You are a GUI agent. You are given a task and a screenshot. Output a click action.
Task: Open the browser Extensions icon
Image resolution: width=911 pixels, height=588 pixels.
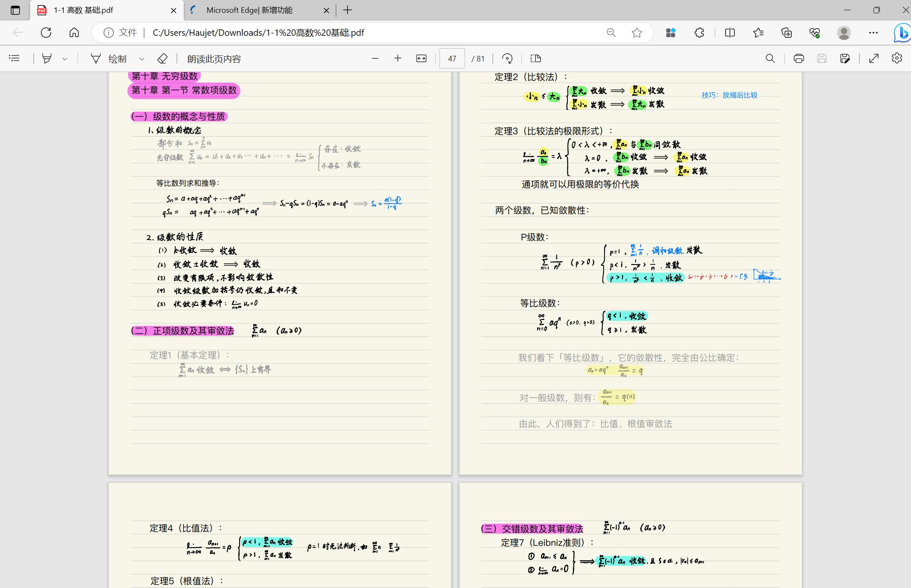[699, 32]
